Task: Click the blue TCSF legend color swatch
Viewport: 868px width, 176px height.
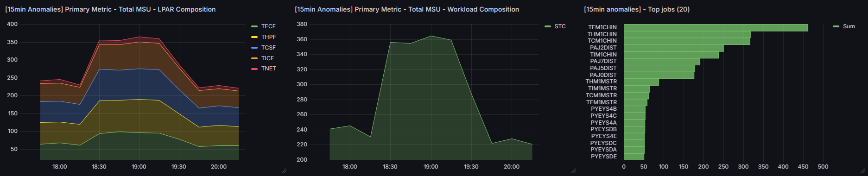Action: 254,48
